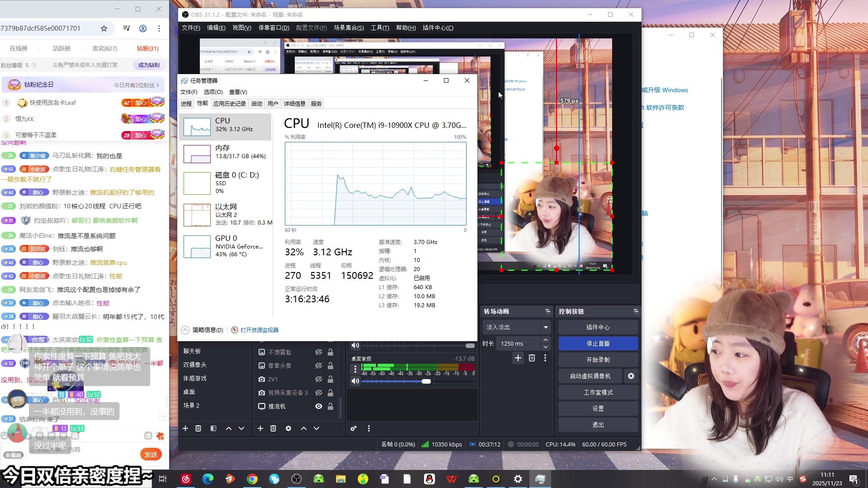The image size is (868, 488).
Task: Mute the 桌面音频 desktop audio speaker
Action: pos(355,381)
